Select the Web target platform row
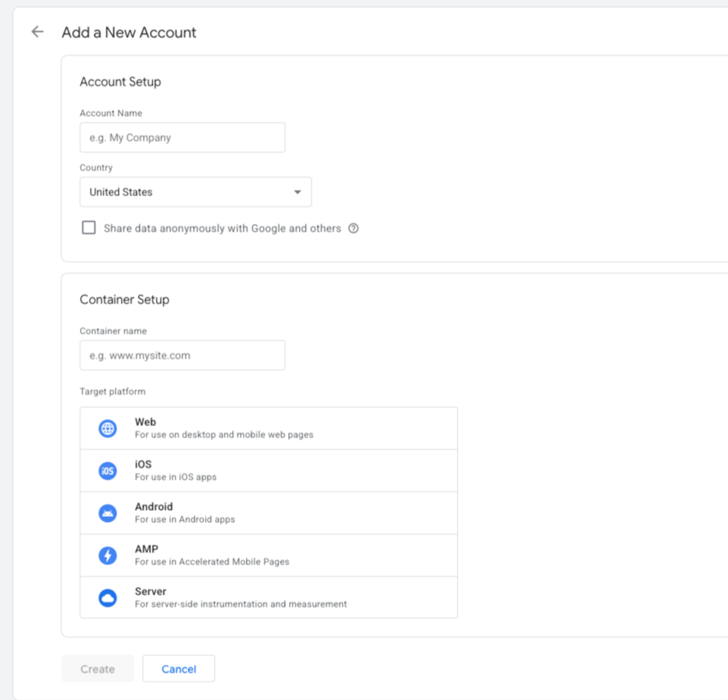The height and width of the screenshot is (700, 728). 269,428
